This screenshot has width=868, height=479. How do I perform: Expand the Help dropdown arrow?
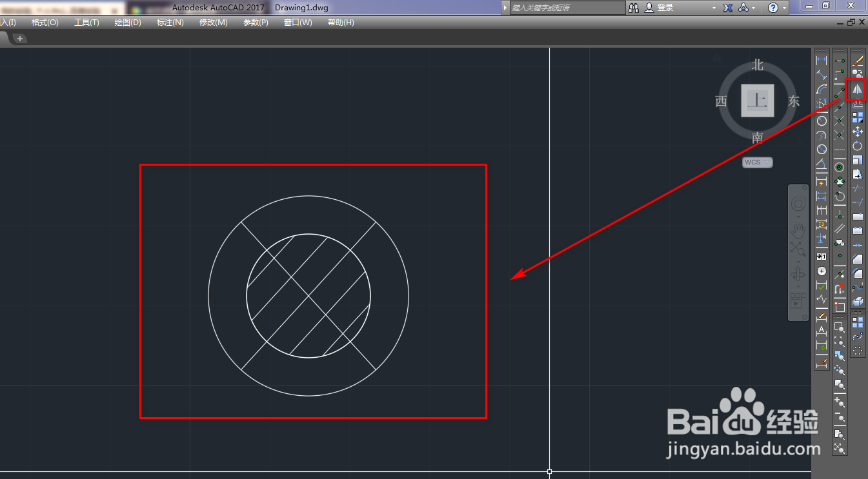[x=784, y=8]
